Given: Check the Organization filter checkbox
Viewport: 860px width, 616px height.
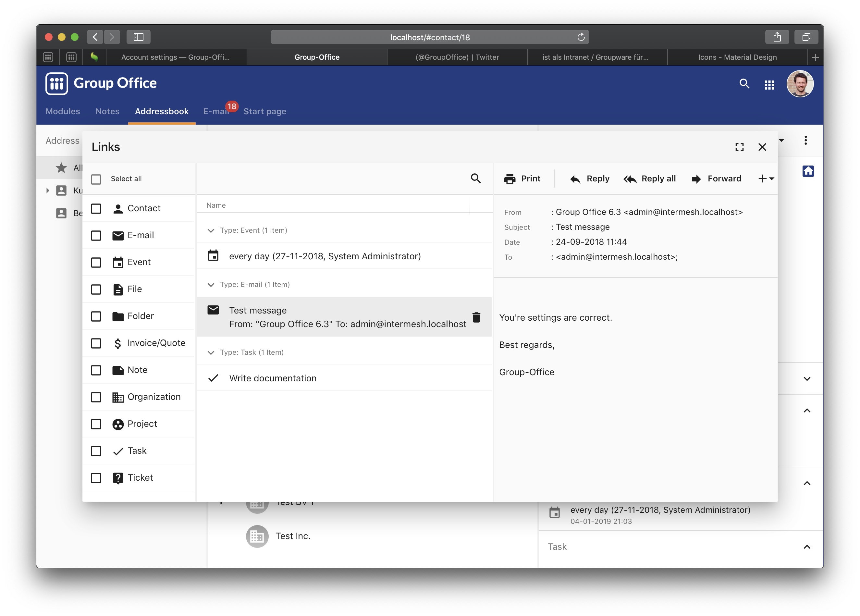Looking at the screenshot, I should pos(96,397).
